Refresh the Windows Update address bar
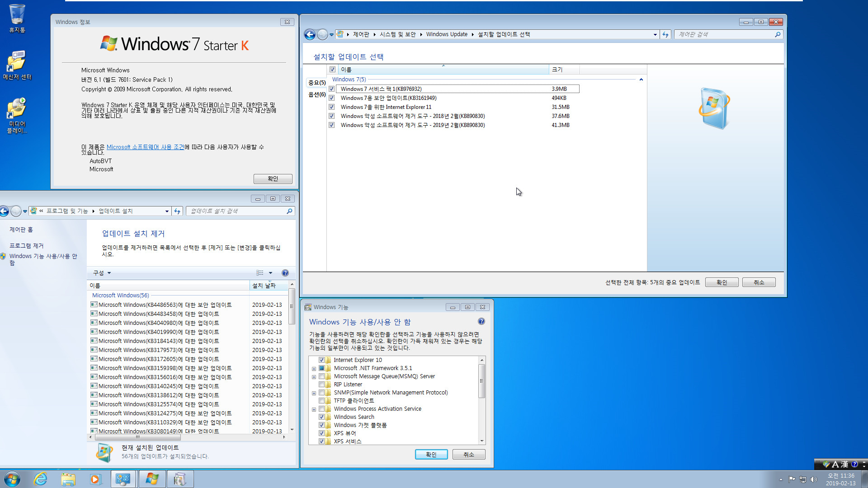The width and height of the screenshot is (868, 488). point(665,34)
